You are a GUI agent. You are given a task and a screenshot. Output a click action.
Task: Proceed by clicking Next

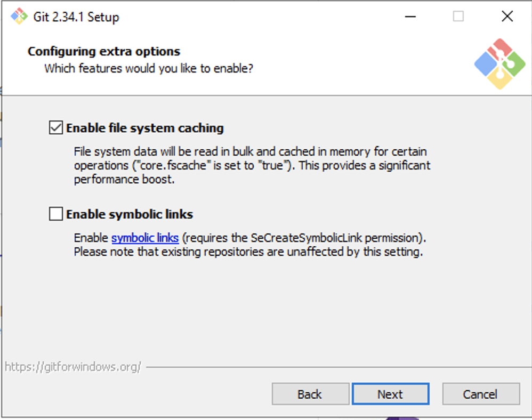point(390,394)
